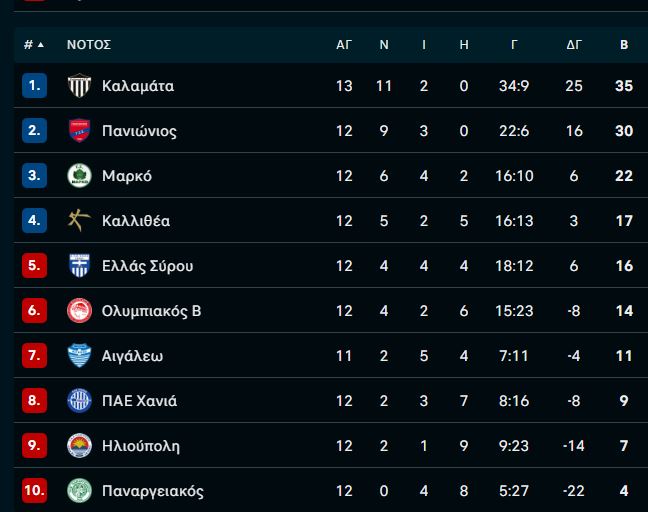Open Καλαμάτα team name link
This screenshot has width=648, height=512.
pyautogui.click(x=138, y=86)
